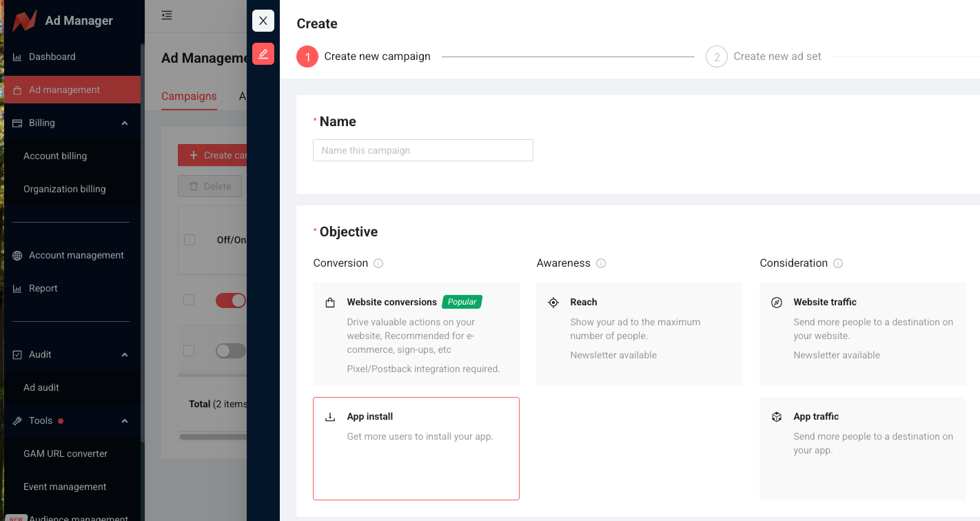Collapse the Audit menu section

click(x=125, y=355)
